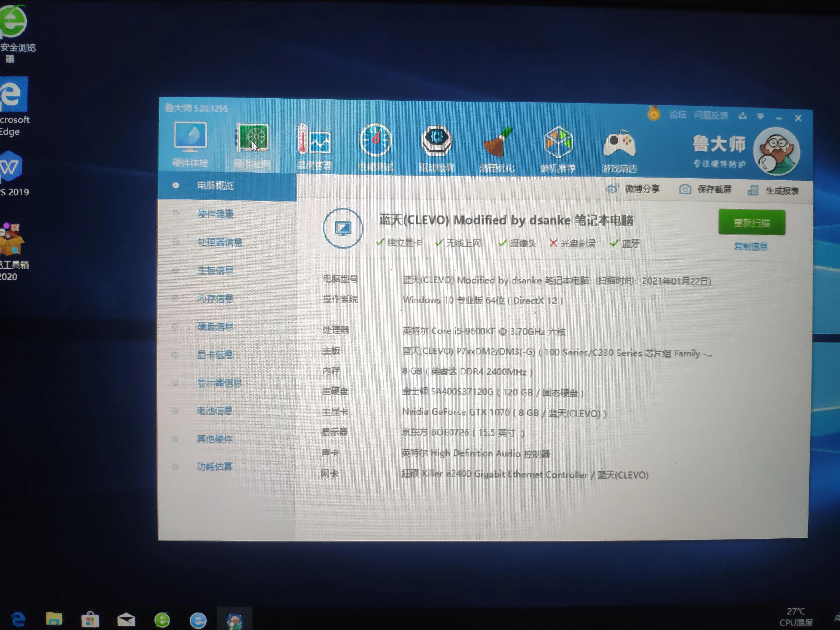Click 复制信息 copy info link
Image resolution: width=840 pixels, height=630 pixels.
750,246
